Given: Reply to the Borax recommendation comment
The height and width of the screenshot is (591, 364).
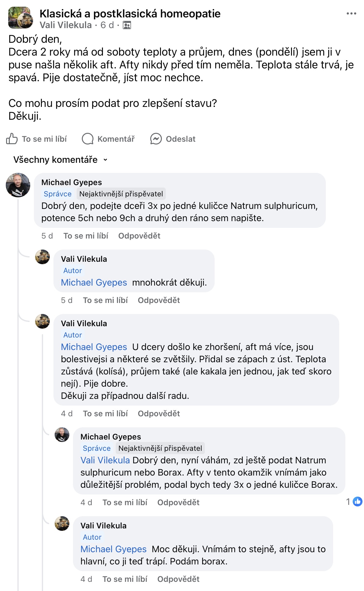Looking at the screenshot, I should pyautogui.click(x=178, y=502).
